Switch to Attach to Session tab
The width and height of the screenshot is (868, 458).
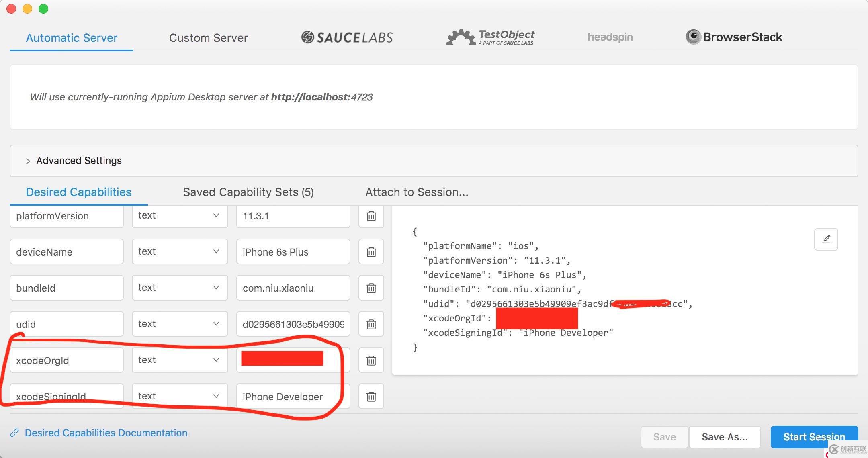click(x=417, y=192)
